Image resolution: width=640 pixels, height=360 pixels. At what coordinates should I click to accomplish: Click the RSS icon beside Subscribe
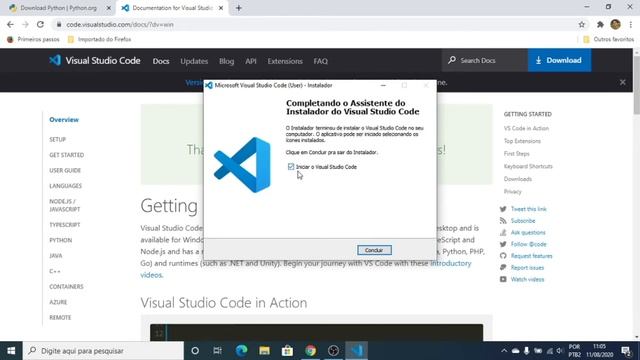[503, 221]
